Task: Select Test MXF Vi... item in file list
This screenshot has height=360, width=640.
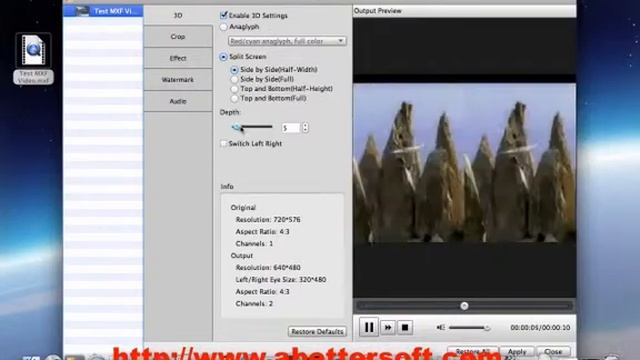Action: (103, 11)
